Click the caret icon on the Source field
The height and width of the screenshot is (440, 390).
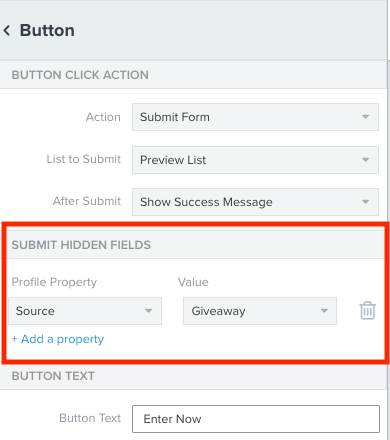click(x=148, y=311)
